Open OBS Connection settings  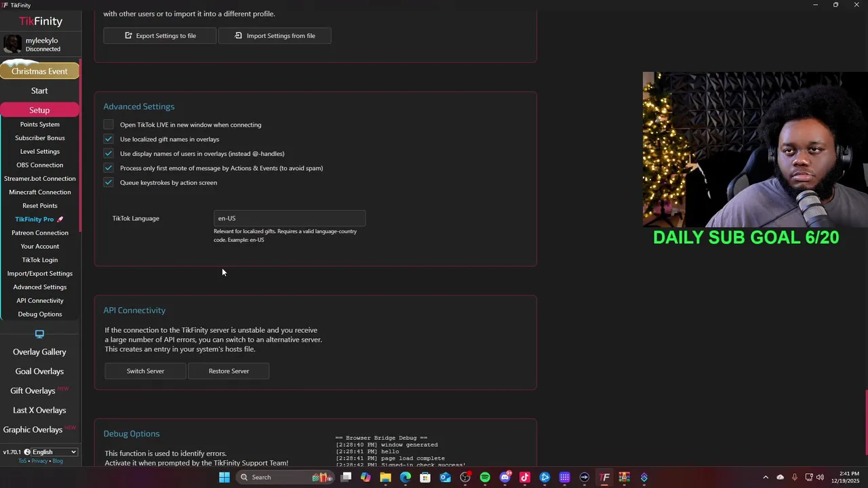coord(40,165)
